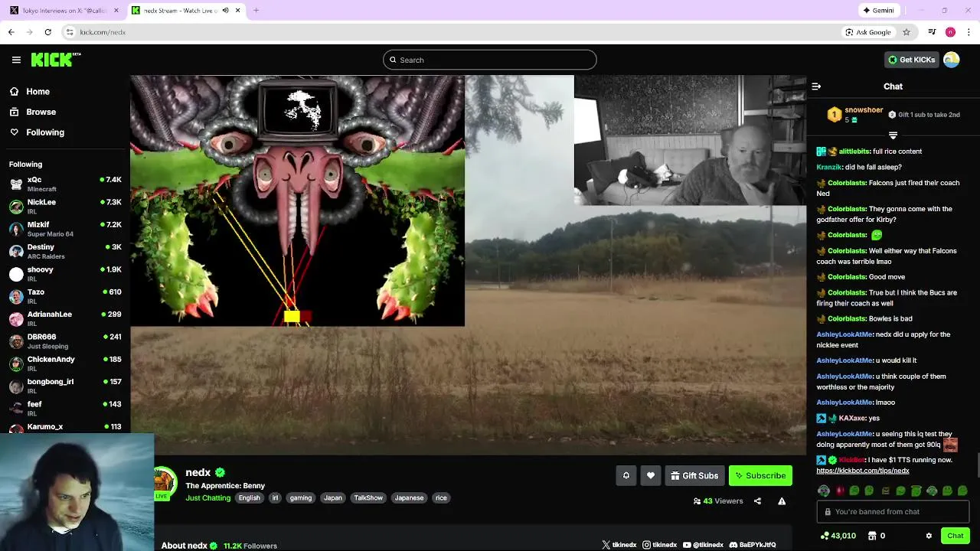Click Ask Google in address bar
Image resolution: width=980 pixels, height=551 pixels.
click(867, 32)
